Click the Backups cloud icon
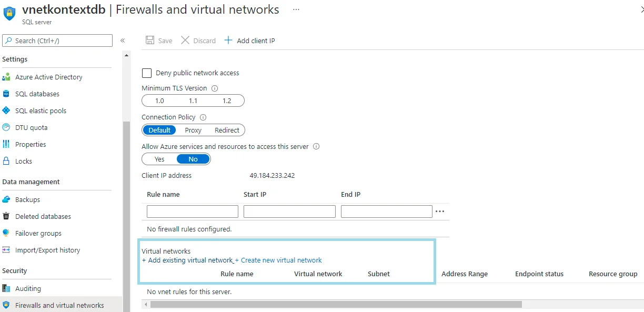 click(x=6, y=200)
